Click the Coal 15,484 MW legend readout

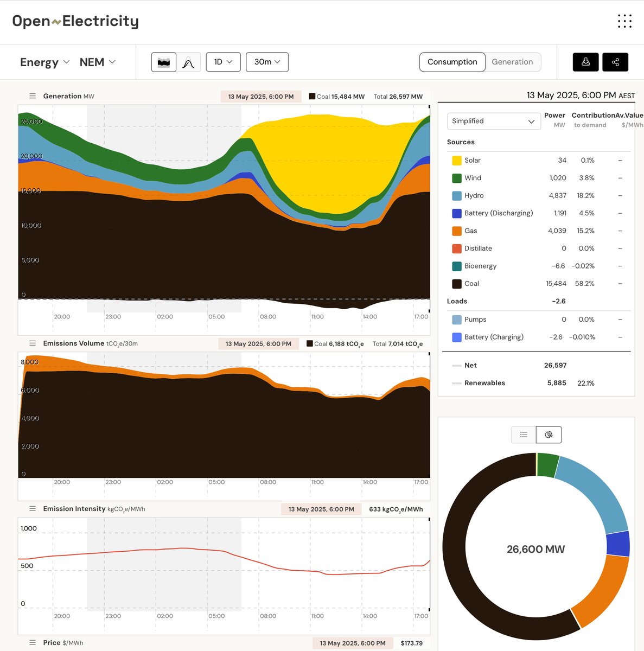(x=337, y=97)
